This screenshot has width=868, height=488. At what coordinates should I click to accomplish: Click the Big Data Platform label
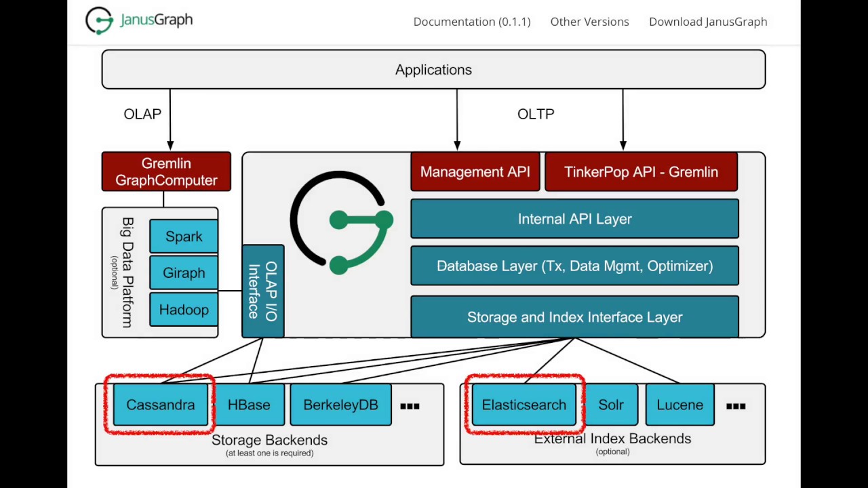(x=127, y=272)
